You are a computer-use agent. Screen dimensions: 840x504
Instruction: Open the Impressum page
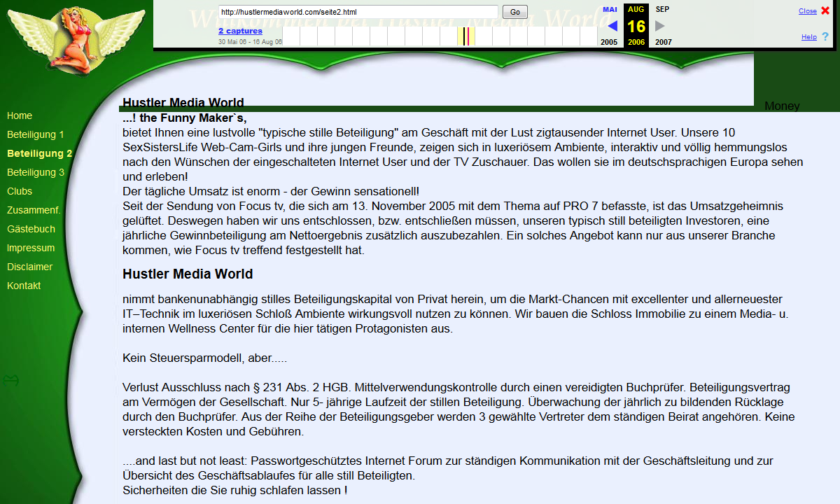click(x=30, y=248)
